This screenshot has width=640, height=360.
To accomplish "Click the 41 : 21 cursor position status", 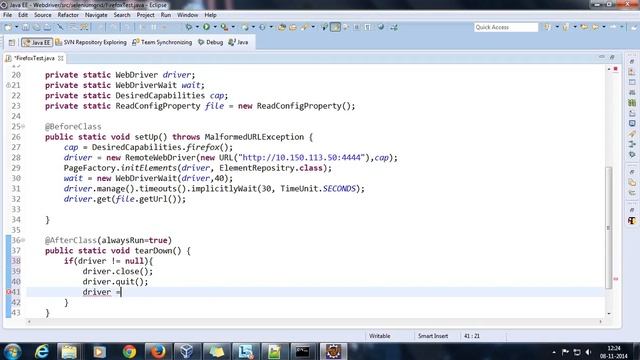I will (472, 336).
